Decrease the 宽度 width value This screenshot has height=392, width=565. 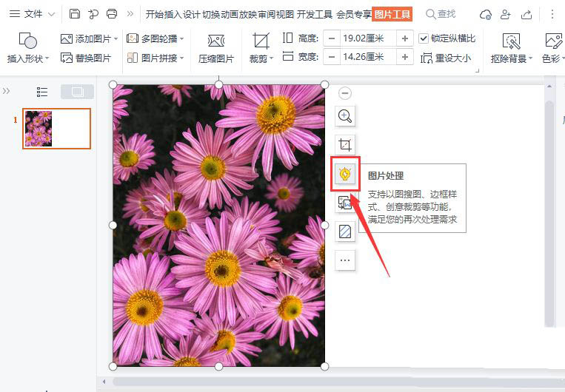pos(332,57)
